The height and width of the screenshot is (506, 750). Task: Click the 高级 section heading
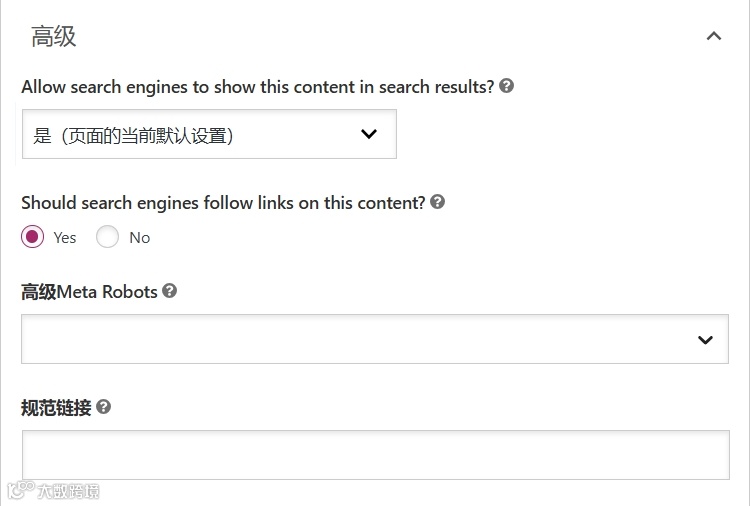[54, 37]
